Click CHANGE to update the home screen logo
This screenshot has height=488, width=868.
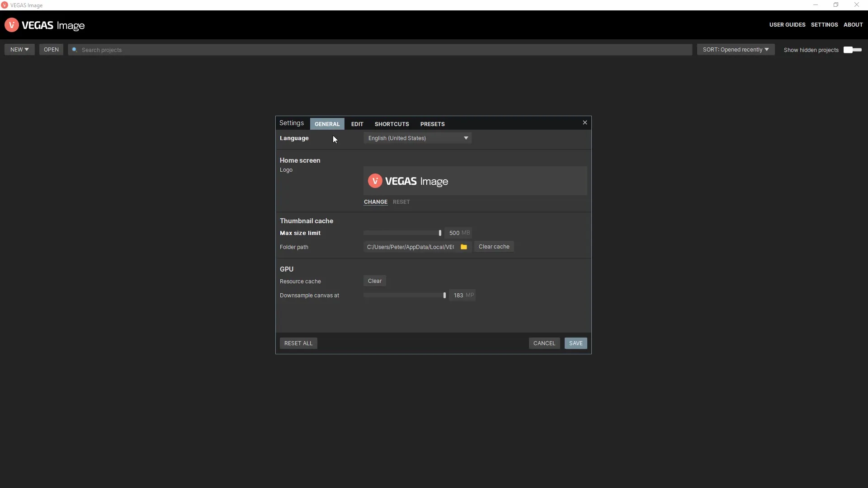pyautogui.click(x=375, y=202)
